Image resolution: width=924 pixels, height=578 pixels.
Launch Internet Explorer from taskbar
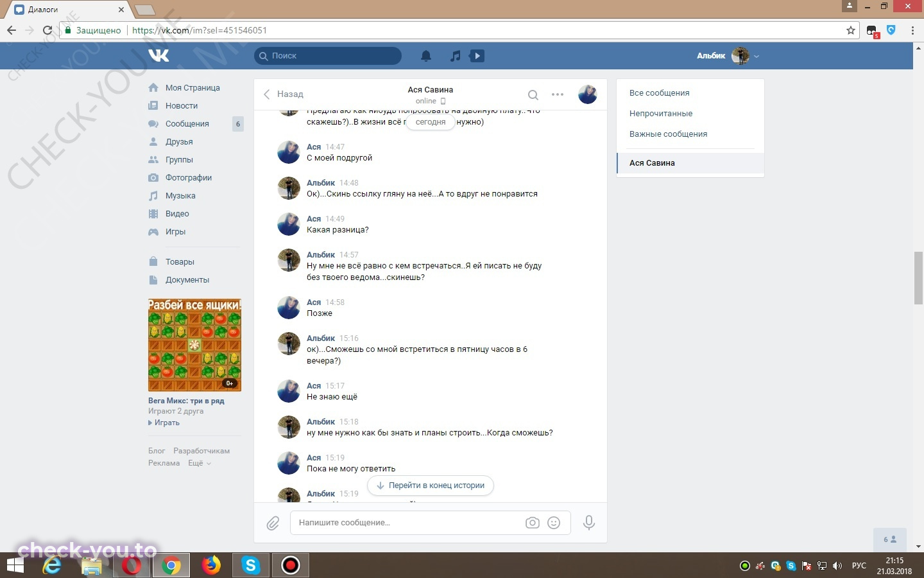point(52,566)
